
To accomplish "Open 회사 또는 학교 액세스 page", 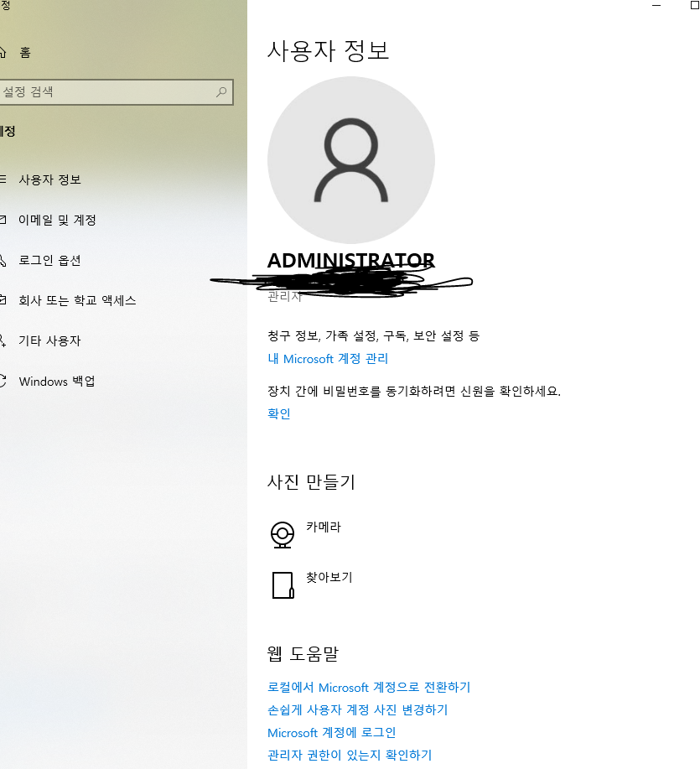I will (x=77, y=300).
